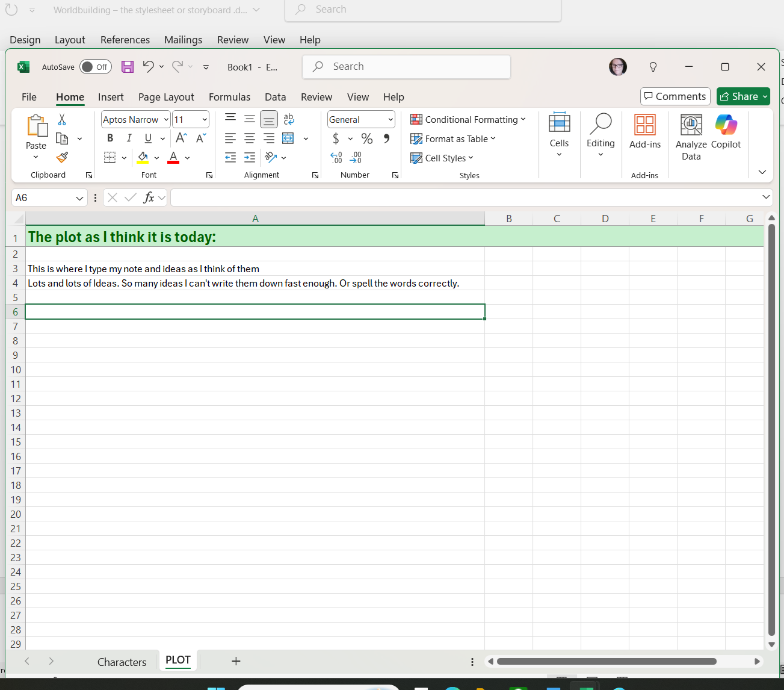This screenshot has width=784, height=690.
Task: Toggle Bold formatting
Action: pos(110,138)
